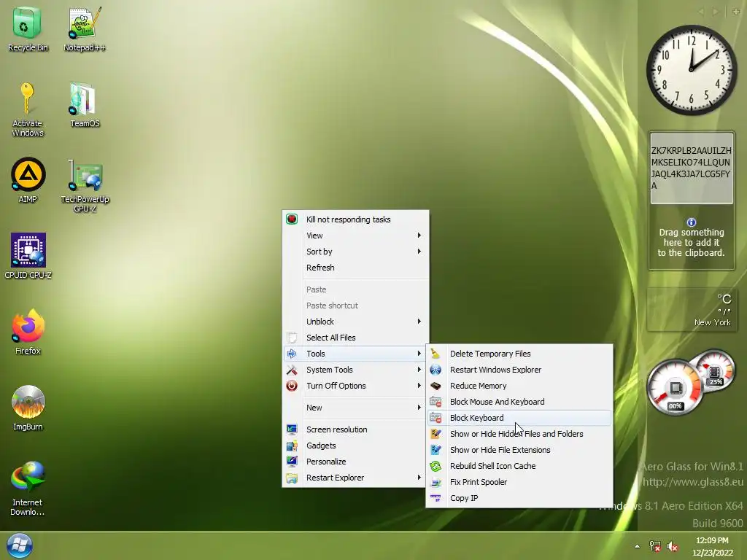Choose Personalize from the context menu
Screen dimensions: 747x560
(x=356, y=462)
